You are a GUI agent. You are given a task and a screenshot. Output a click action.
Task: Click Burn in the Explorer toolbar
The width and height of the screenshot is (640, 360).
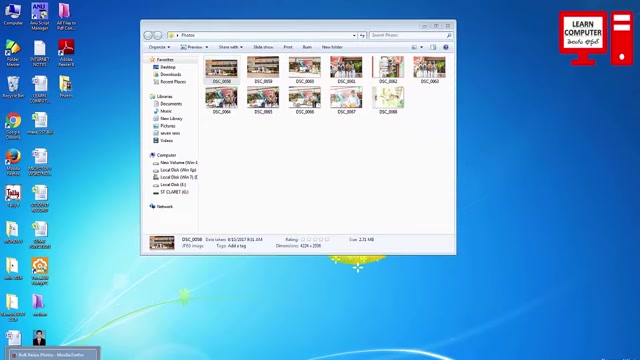(x=307, y=47)
